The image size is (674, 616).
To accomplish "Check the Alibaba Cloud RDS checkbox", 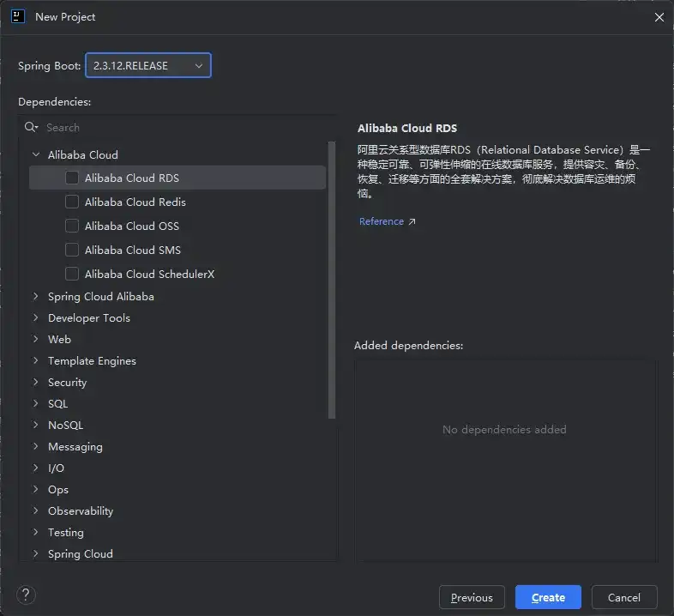I will tap(72, 178).
